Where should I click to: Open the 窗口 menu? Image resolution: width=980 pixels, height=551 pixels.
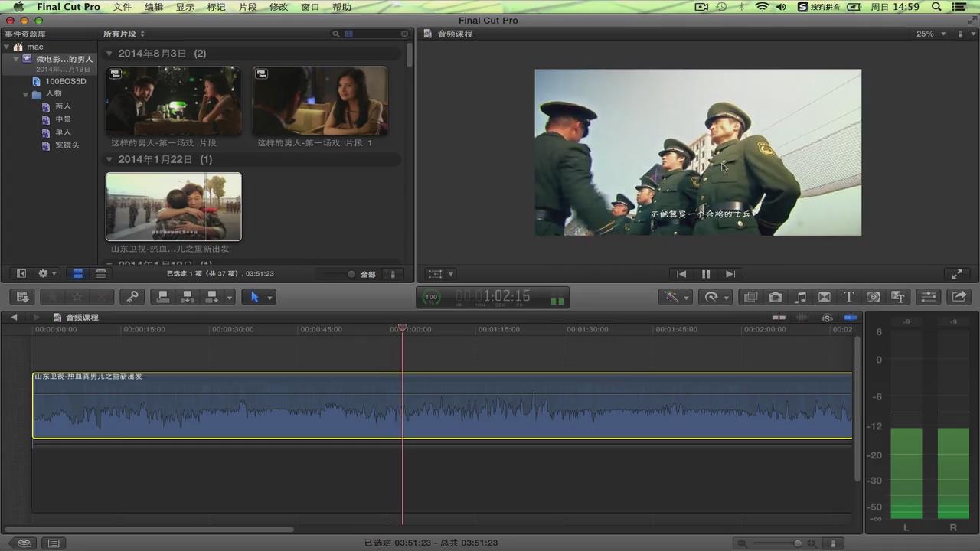tap(310, 7)
